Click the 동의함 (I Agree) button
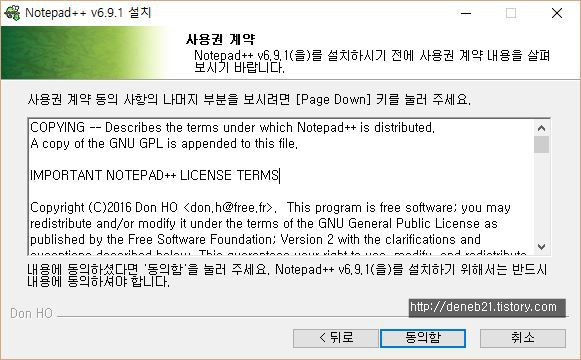 [x=423, y=338]
